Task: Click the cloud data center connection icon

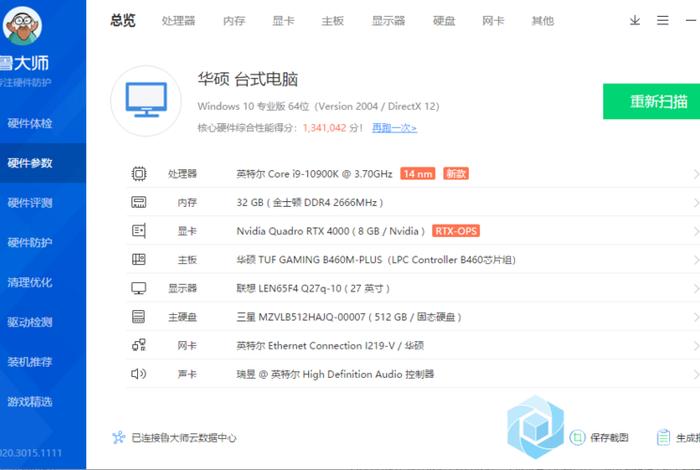Action: (x=119, y=437)
